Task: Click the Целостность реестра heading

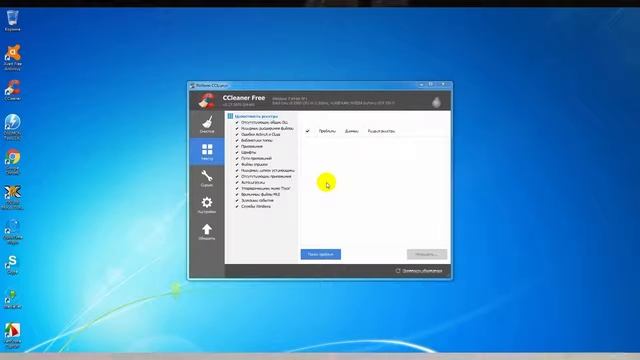Action: [x=256, y=116]
